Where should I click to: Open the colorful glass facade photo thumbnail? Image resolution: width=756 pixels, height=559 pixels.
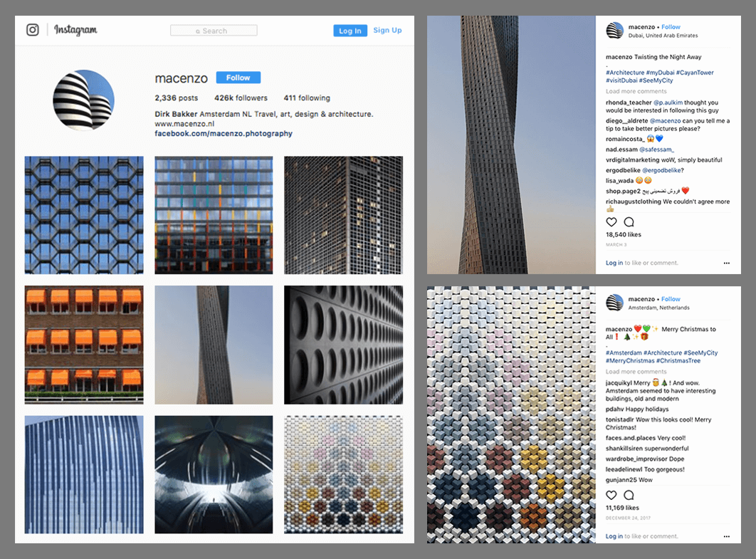[x=214, y=215]
